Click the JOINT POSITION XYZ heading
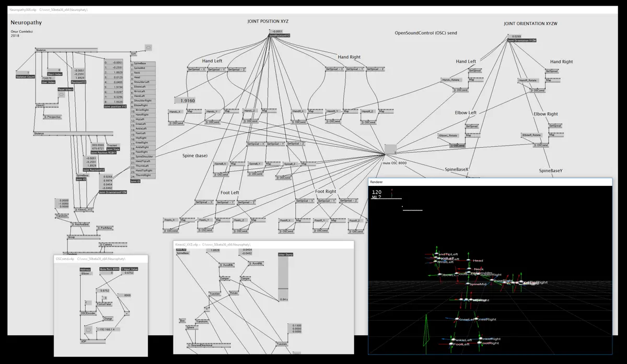Image resolution: width=627 pixels, height=364 pixels. point(268,21)
